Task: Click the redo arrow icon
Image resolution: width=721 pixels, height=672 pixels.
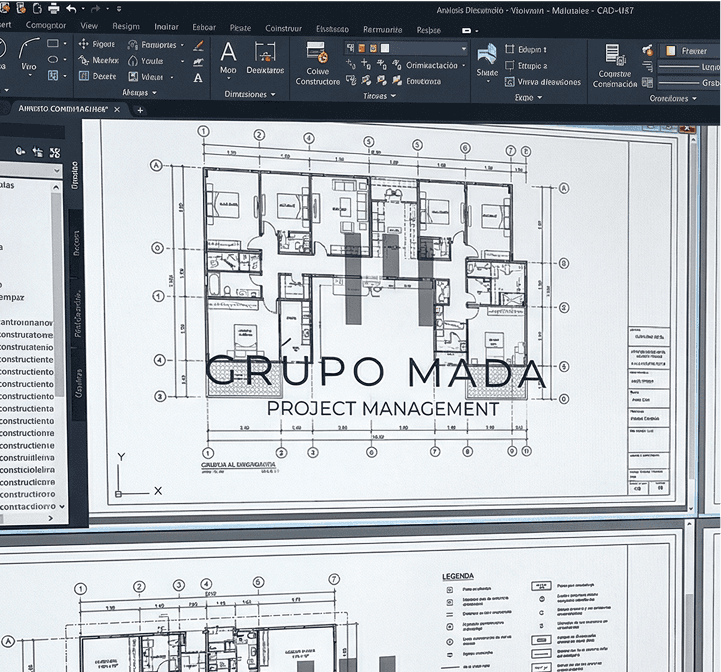Action: click(96, 8)
